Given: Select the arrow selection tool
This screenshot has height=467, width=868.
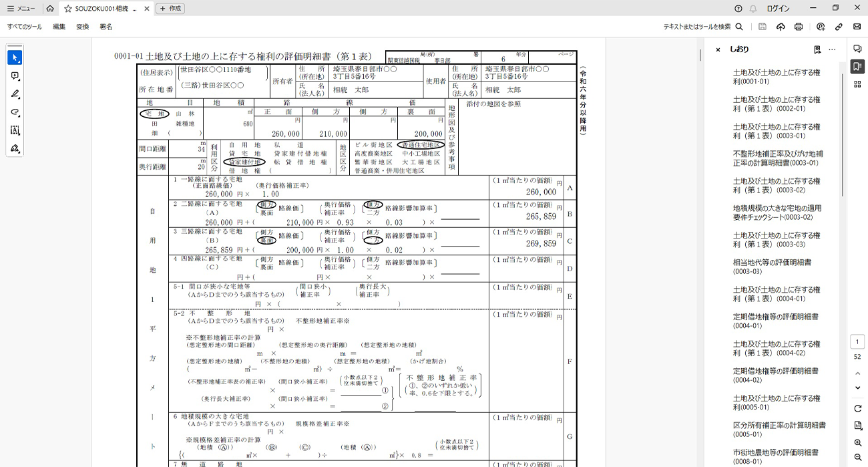Looking at the screenshot, I should point(15,57).
